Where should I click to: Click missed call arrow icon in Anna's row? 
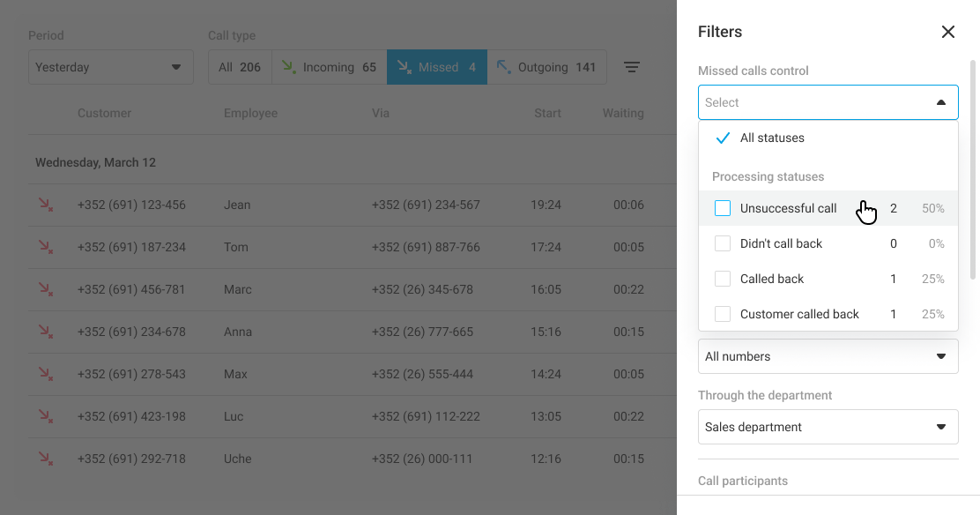pyautogui.click(x=45, y=332)
